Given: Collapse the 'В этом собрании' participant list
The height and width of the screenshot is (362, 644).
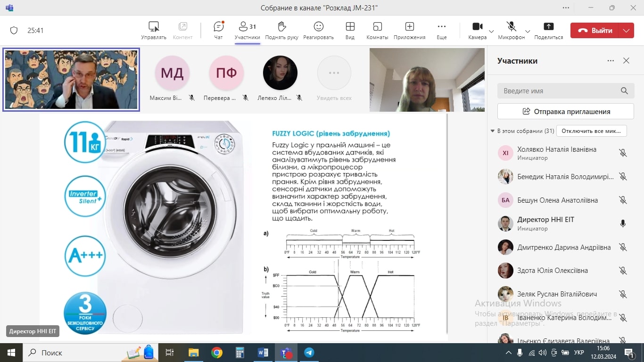Looking at the screenshot, I should coord(493,131).
